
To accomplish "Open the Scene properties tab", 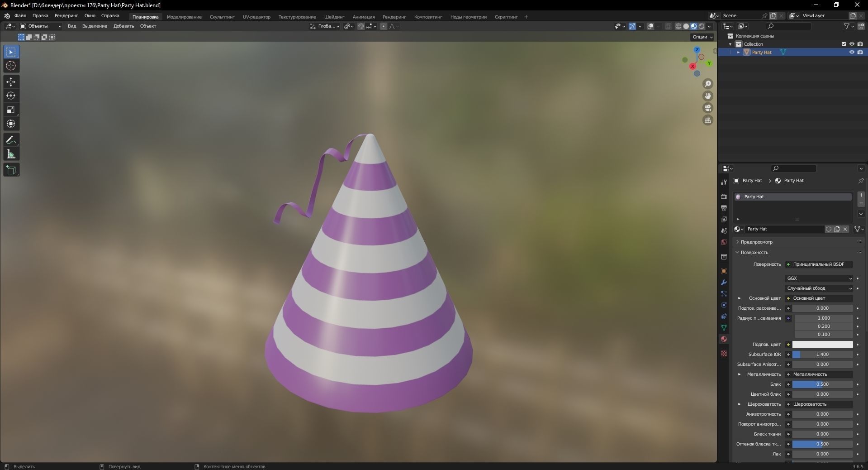I will click(724, 230).
